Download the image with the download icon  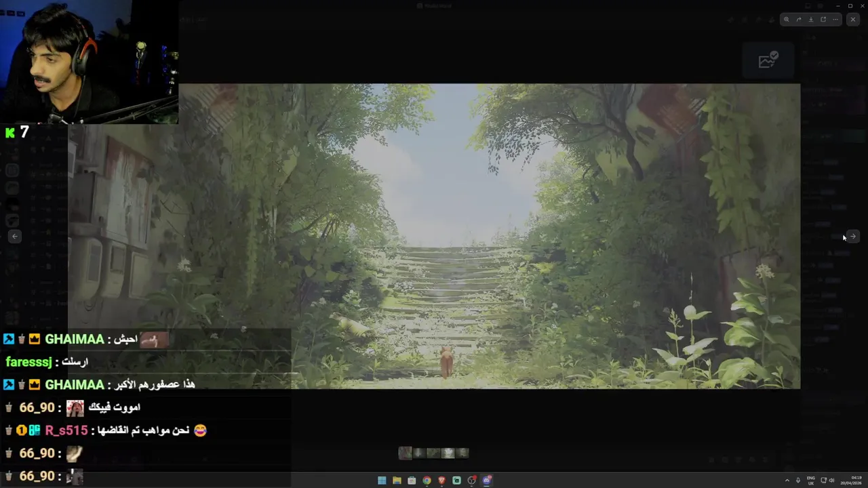coord(811,20)
